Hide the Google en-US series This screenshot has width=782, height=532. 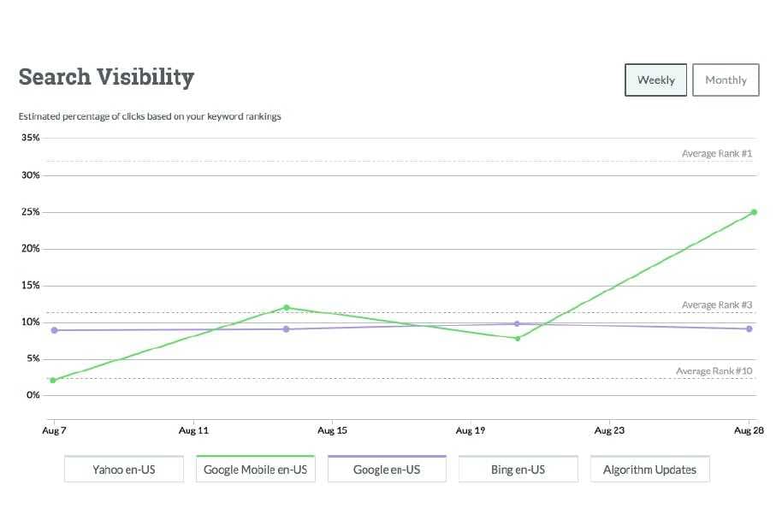click(387, 470)
